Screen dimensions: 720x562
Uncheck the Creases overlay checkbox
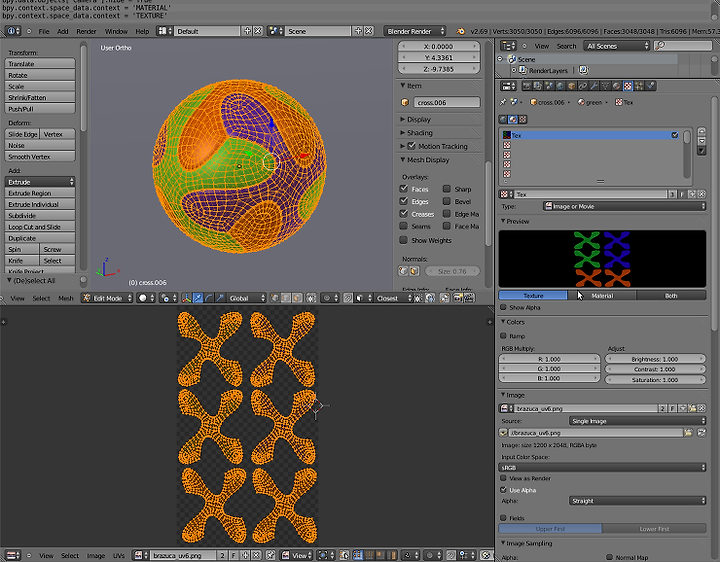click(404, 214)
